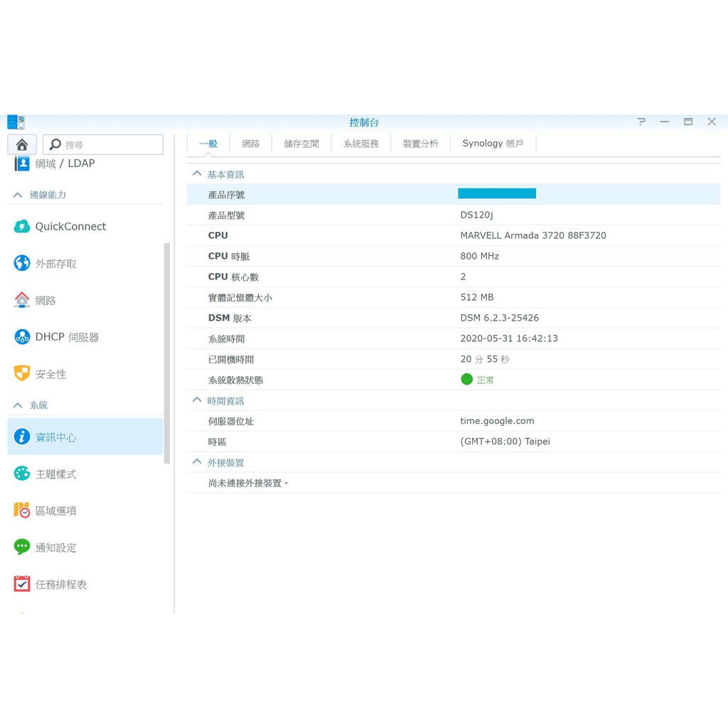Open 任務排程表 calendar icon
Image resolution: width=728 pixels, height=728 pixels.
tap(22, 584)
